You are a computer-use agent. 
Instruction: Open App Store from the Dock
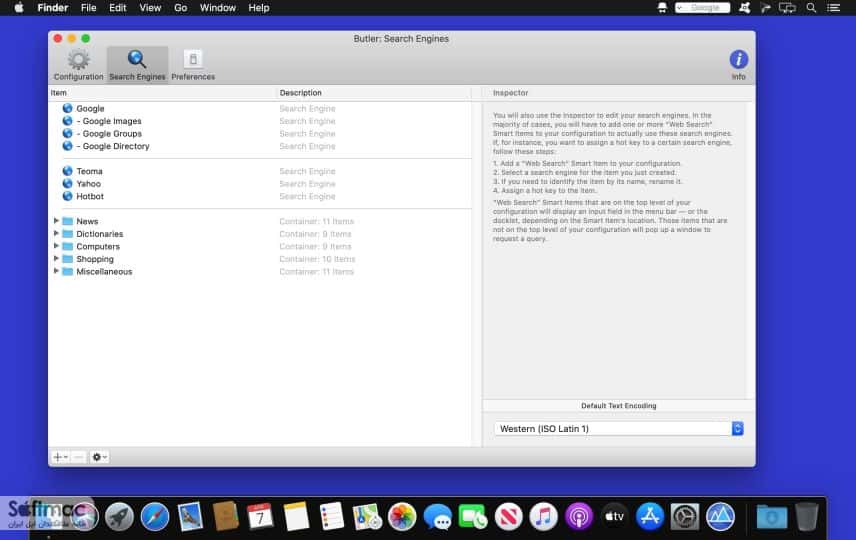pyautogui.click(x=650, y=516)
